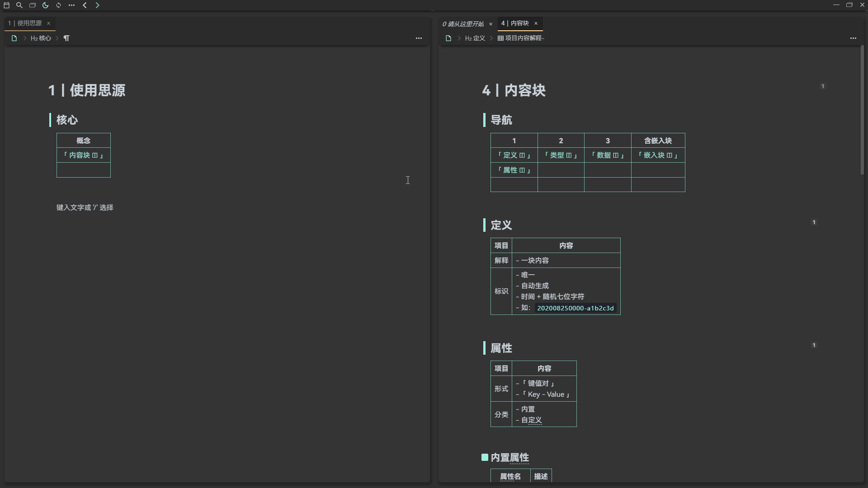Screen dimensions: 868x488
Task: Click the right pane vertical scrollbar
Action: 862,110
